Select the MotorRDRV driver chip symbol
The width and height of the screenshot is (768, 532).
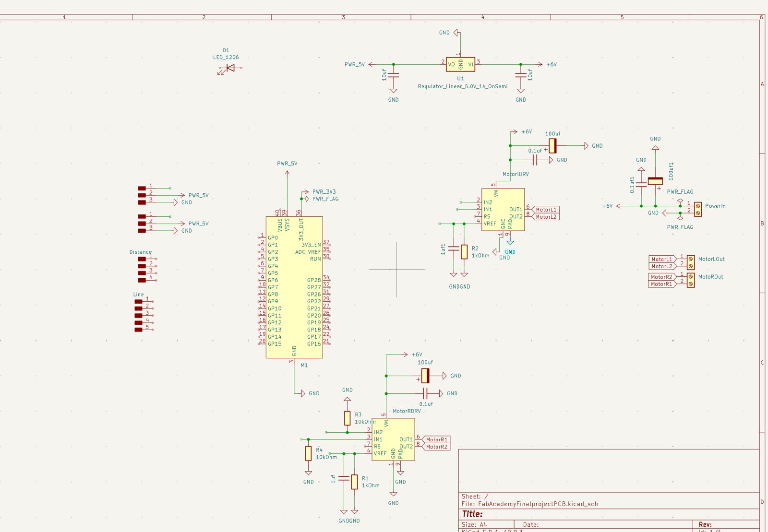[393, 439]
